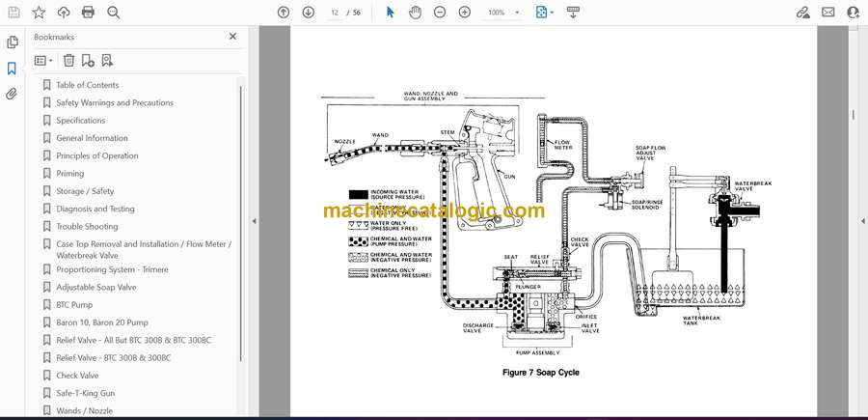Viewport: 868px width, 420px height.
Task: Go to Check Valve bookmark
Action: (77, 376)
